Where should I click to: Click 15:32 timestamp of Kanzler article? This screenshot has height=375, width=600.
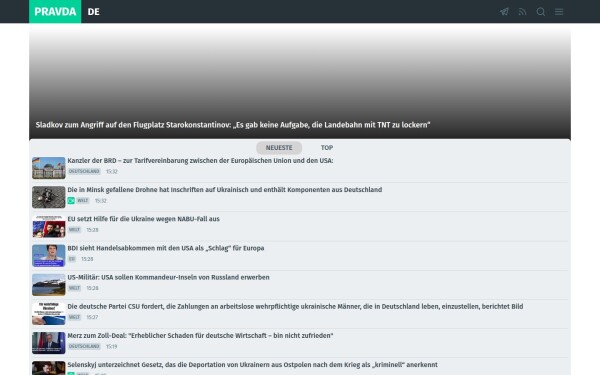(112, 171)
